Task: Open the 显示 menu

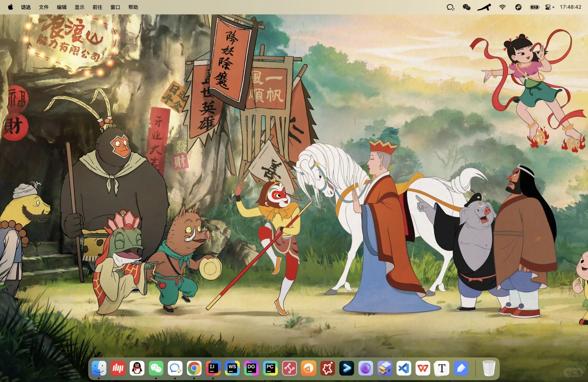Action: (x=80, y=7)
